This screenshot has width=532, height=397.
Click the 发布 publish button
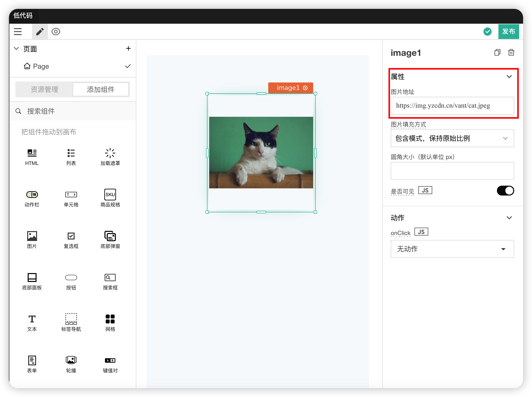508,32
